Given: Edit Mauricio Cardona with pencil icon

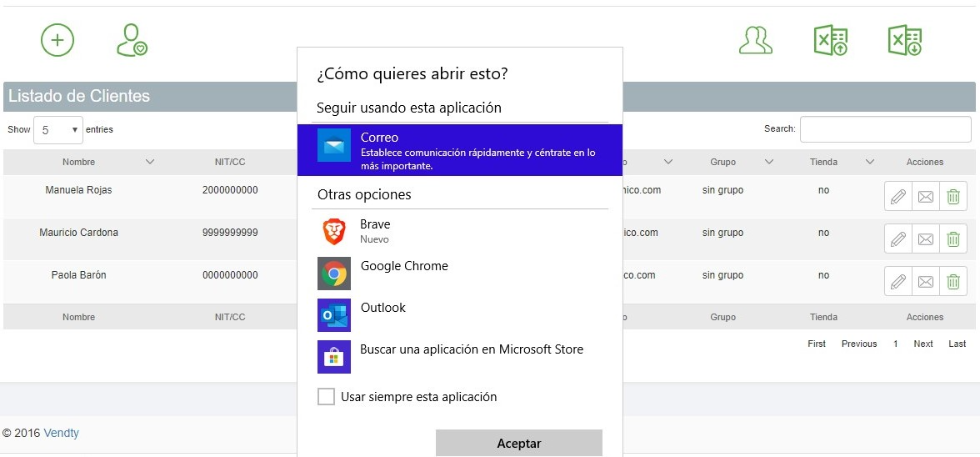Looking at the screenshot, I should (898, 239).
